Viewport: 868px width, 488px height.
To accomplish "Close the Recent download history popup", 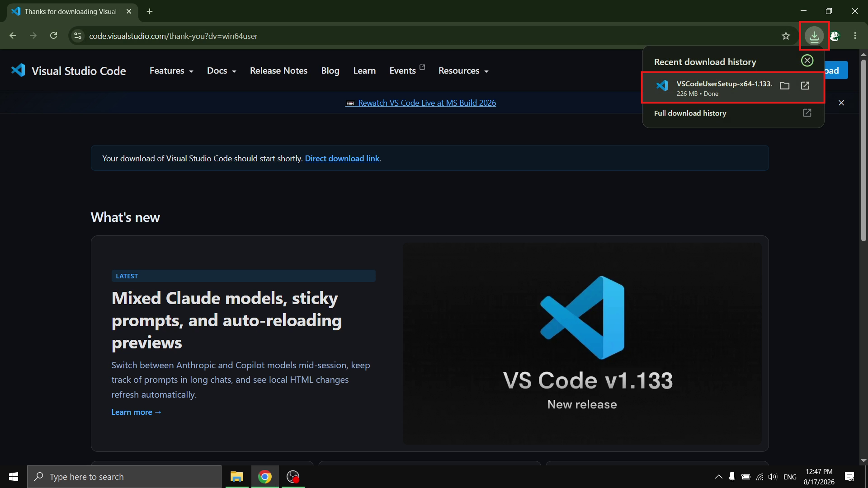I will pos(807,61).
